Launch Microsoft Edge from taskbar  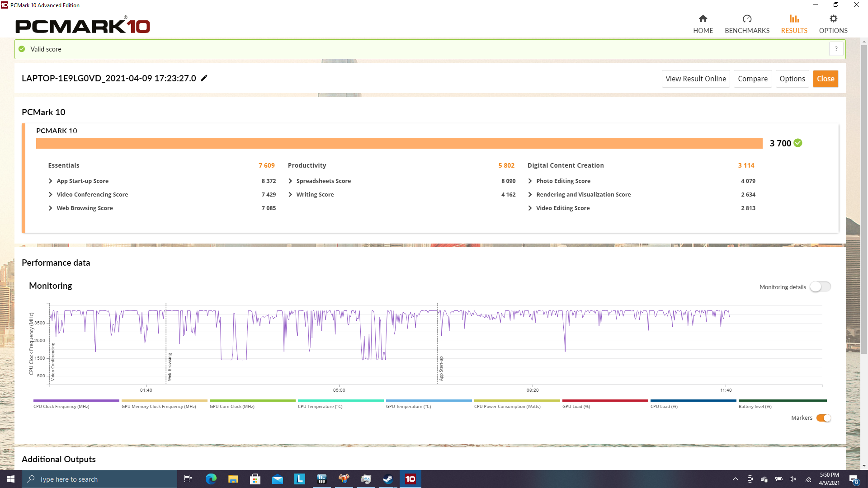[211, 479]
